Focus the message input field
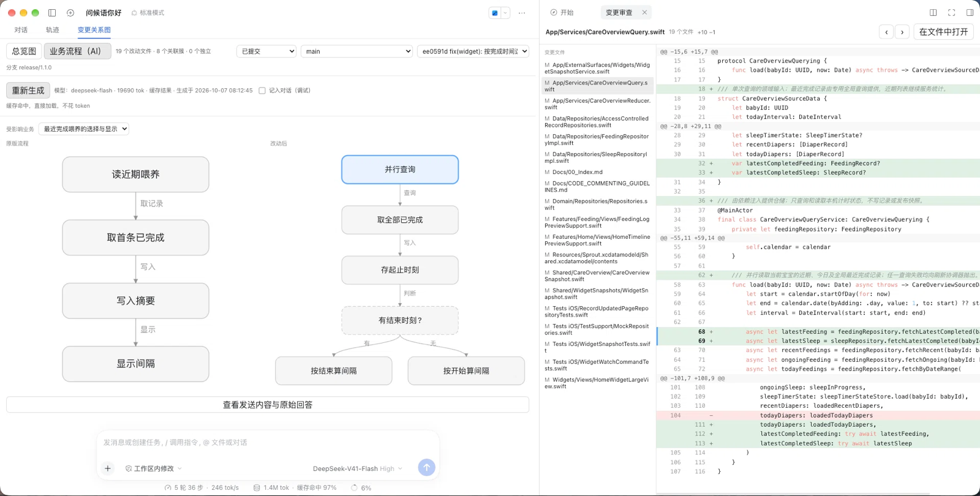Image resolution: width=980 pixels, height=496 pixels. tap(268, 442)
